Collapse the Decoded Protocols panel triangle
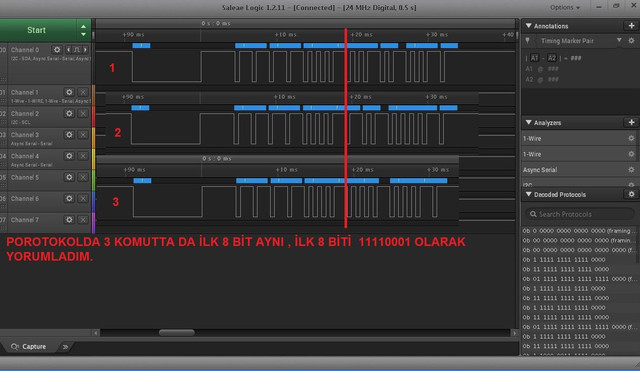The height and width of the screenshot is (371, 640). (529, 194)
